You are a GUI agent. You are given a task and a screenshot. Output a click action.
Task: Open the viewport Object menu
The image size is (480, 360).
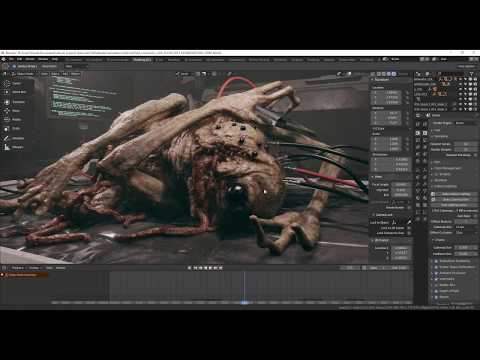pos(75,74)
